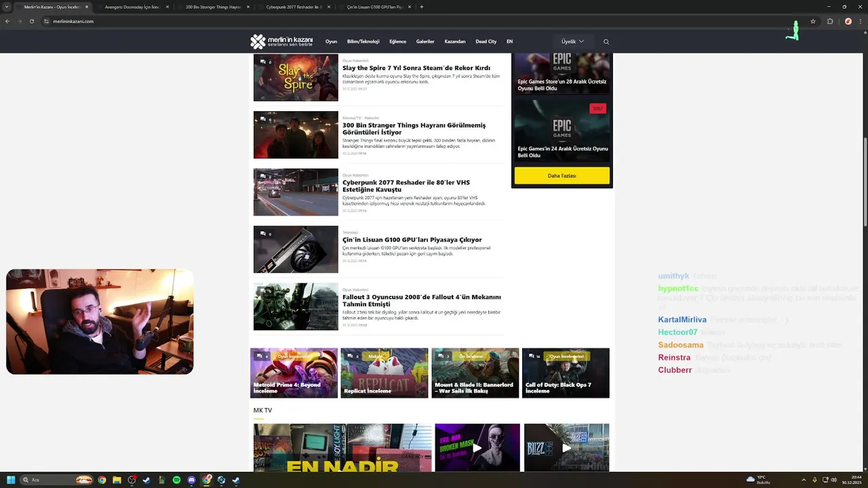Close the Avengers: Doomsday tab
The image size is (868, 488).
tap(167, 7)
